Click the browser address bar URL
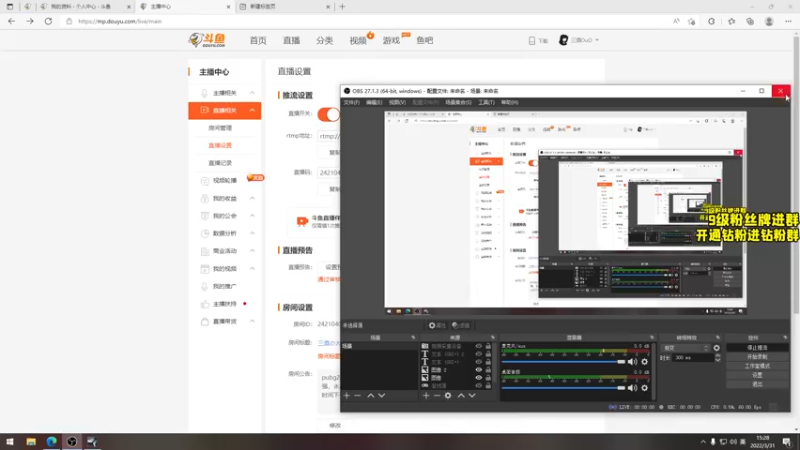The width and height of the screenshot is (800, 450). [x=120, y=21]
